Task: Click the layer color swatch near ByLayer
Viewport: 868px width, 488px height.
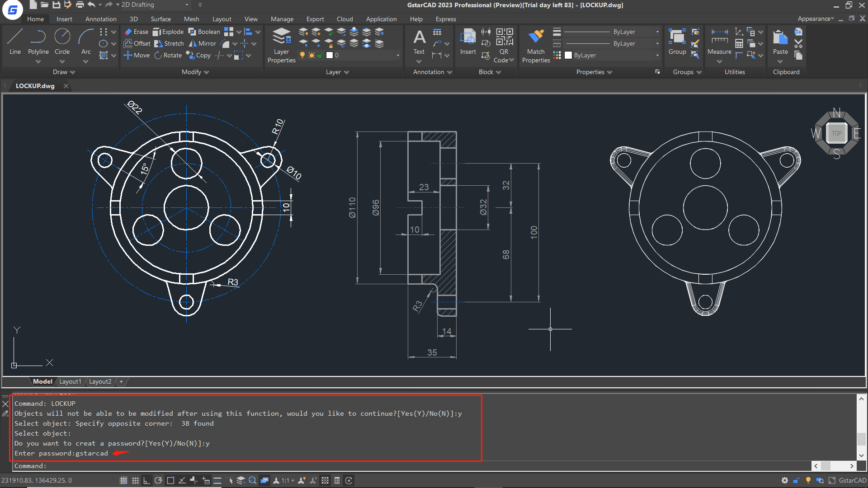Action: pos(568,55)
